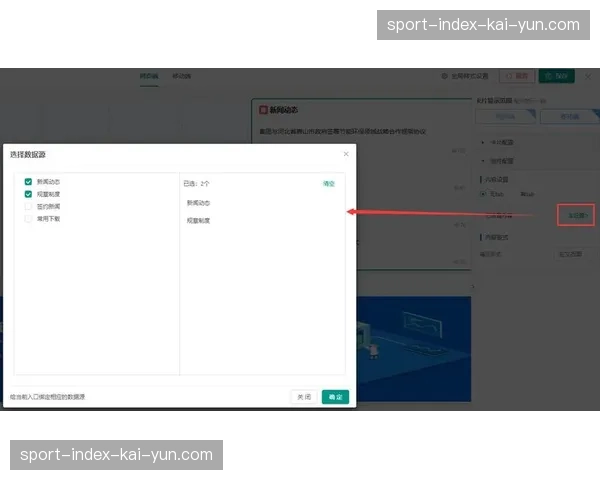Close the editor with top-right X icon
Image resolution: width=600 pixels, height=480 pixels.
pos(588,76)
